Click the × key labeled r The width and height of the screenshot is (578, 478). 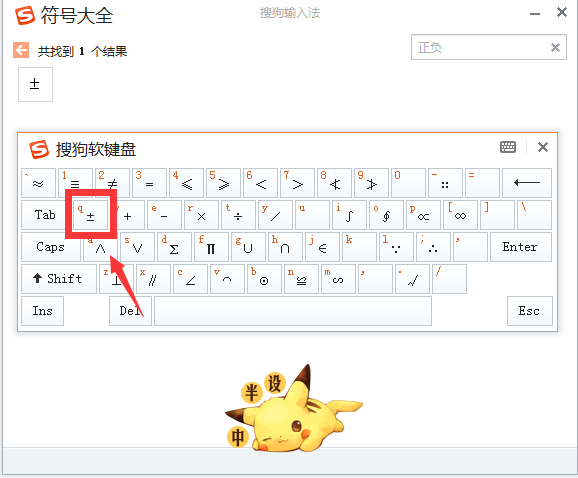[202, 215]
